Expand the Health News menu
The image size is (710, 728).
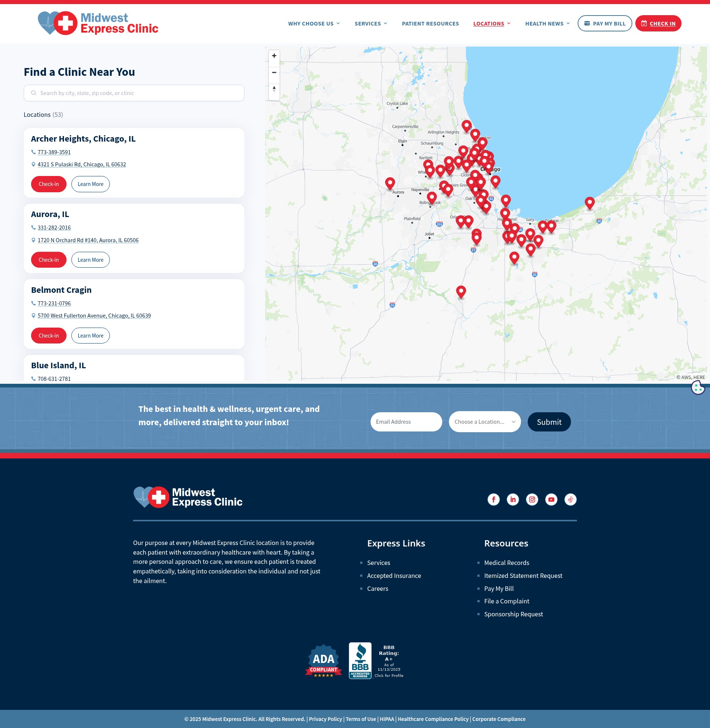[x=547, y=24]
